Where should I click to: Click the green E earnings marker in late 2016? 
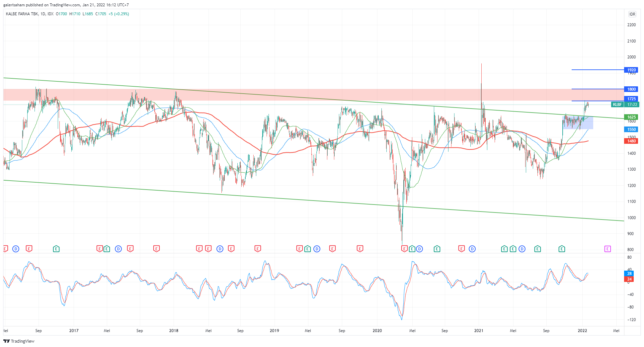[x=56, y=249]
